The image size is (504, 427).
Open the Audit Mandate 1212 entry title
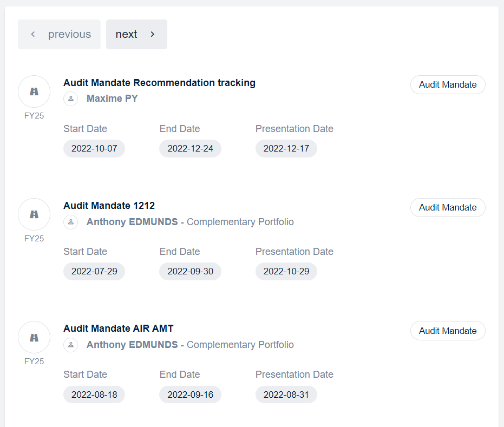pos(109,206)
